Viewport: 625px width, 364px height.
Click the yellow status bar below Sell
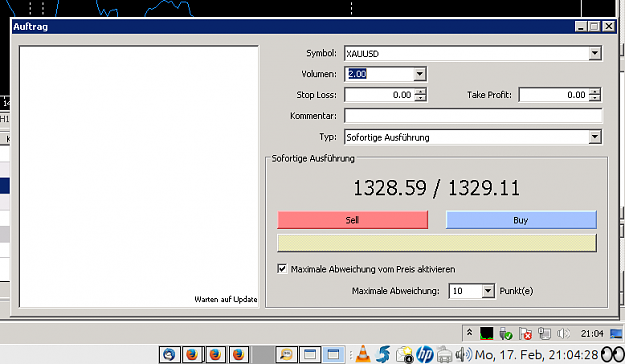[437, 243]
